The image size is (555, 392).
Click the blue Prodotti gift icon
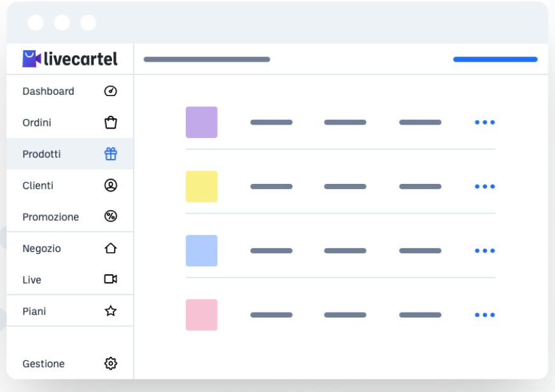[x=111, y=153]
